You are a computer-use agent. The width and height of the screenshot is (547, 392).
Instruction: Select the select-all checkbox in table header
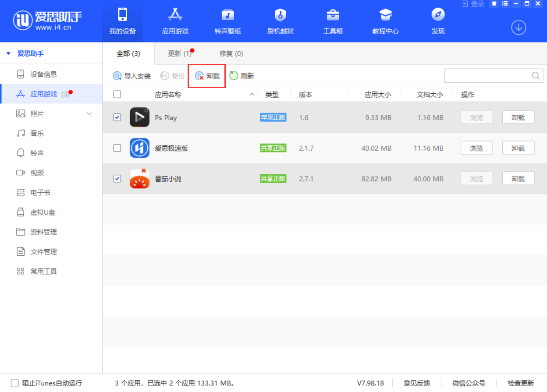click(116, 94)
